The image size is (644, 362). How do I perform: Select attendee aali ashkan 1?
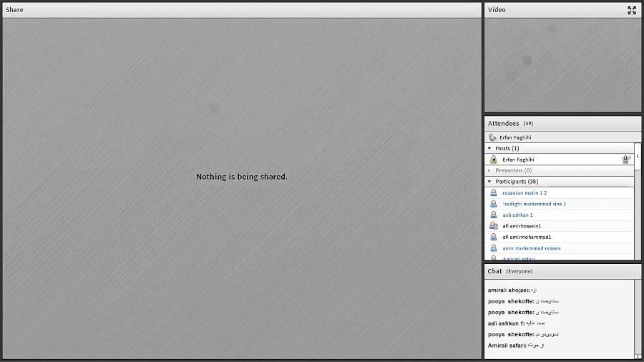[560, 215]
